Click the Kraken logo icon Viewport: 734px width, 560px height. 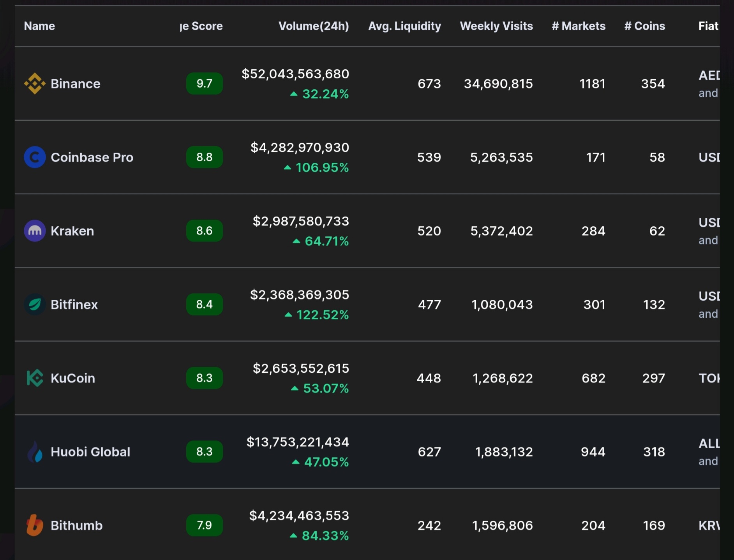coord(35,231)
